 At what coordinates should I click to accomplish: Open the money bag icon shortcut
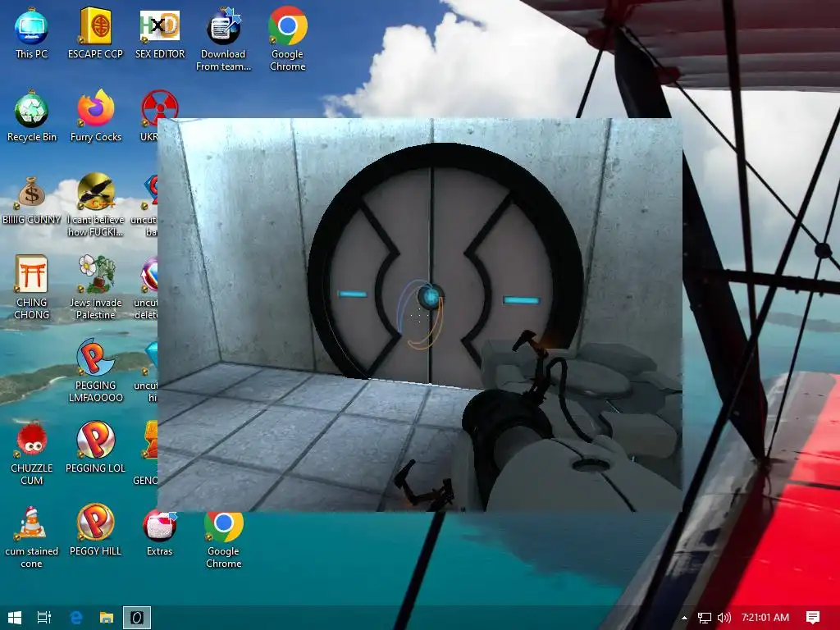point(31,200)
